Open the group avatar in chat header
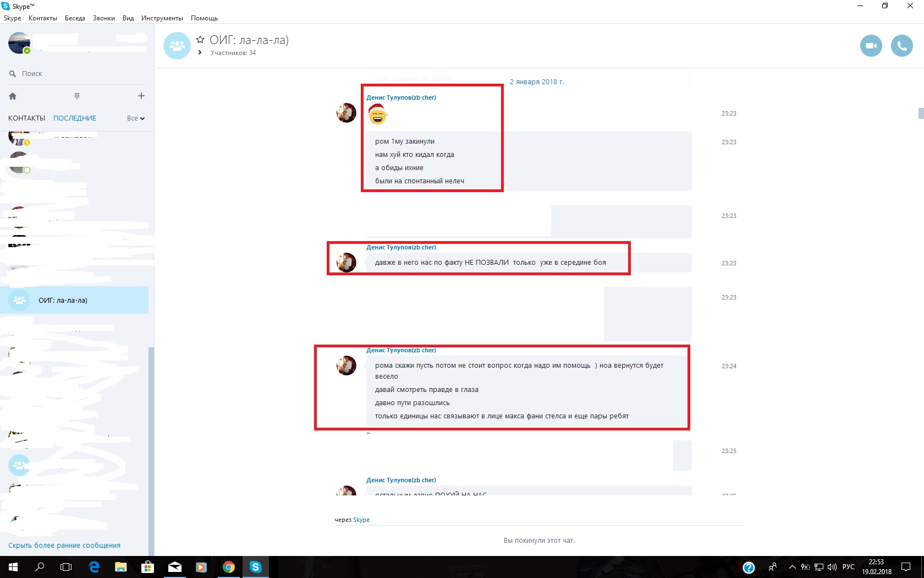The height and width of the screenshot is (578, 924). (x=177, y=46)
